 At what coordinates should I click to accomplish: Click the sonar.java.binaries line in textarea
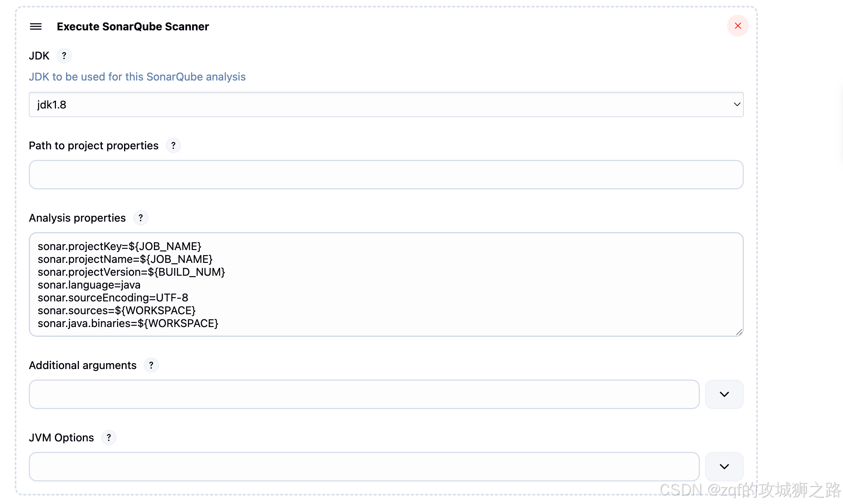coord(128,324)
